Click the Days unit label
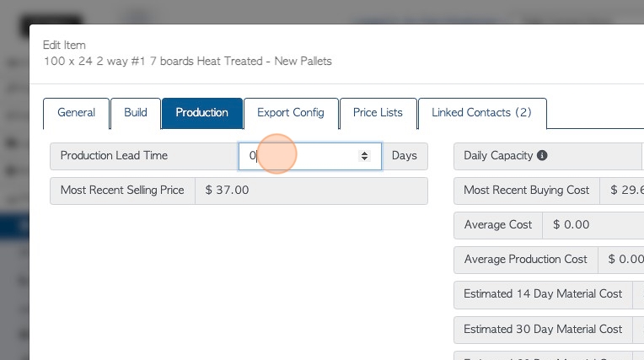The image size is (644, 360). coord(405,156)
